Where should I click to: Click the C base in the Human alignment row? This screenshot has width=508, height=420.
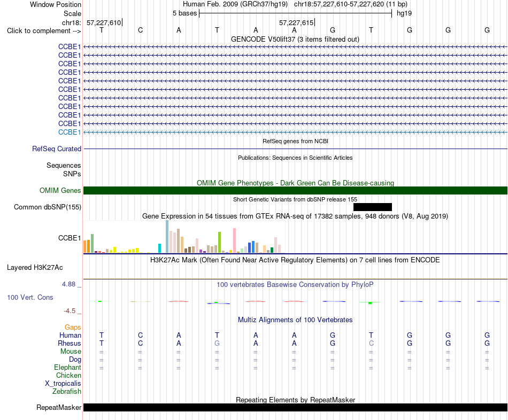coord(140,335)
